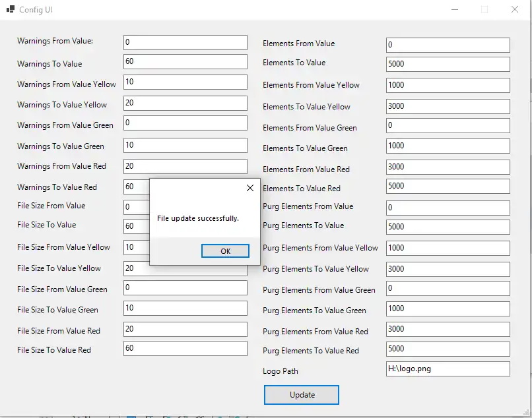Image resolution: width=532 pixels, height=418 pixels.
Task: Click the Purg Elements From Value field
Action: click(x=448, y=208)
